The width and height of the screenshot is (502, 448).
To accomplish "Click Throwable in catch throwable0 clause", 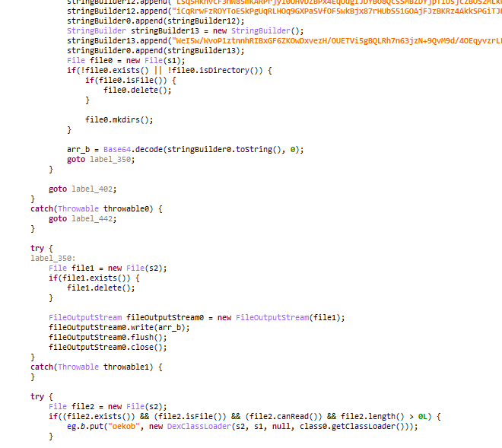I will pos(78,209).
